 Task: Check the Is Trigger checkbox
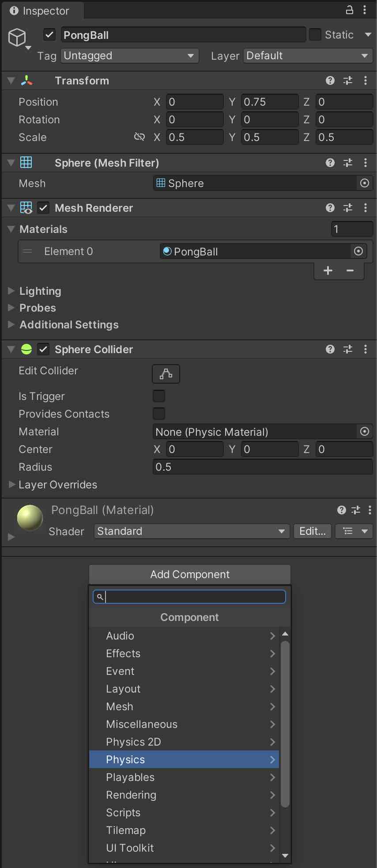(159, 396)
